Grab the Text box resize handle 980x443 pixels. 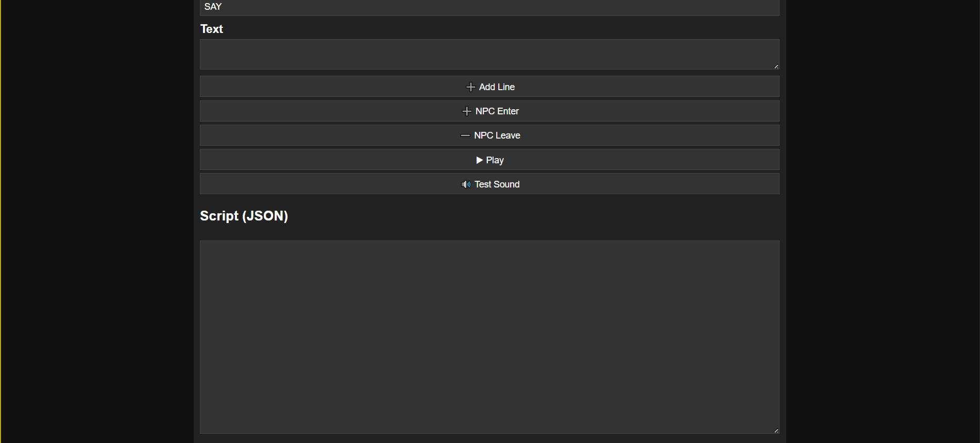point(776,66)
